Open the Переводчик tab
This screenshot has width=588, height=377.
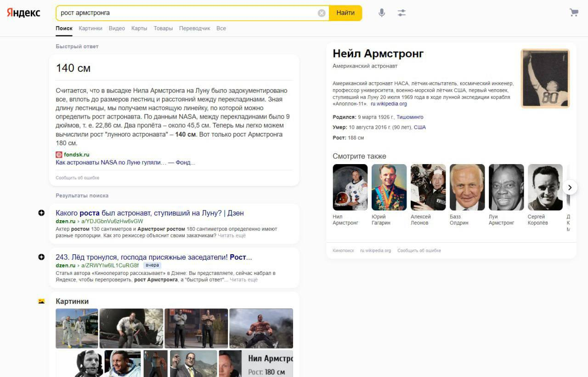click(194, 28)
